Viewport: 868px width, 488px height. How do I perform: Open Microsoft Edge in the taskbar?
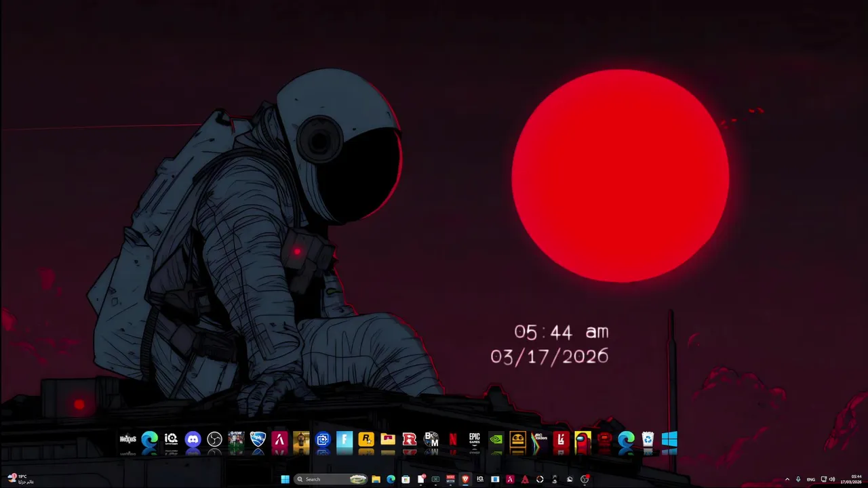(391, 479)
